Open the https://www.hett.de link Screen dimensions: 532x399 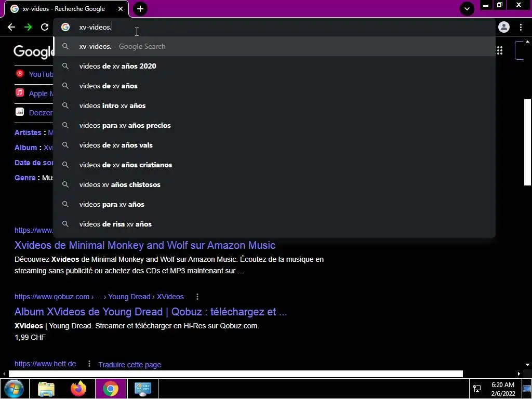click(45, 364)
